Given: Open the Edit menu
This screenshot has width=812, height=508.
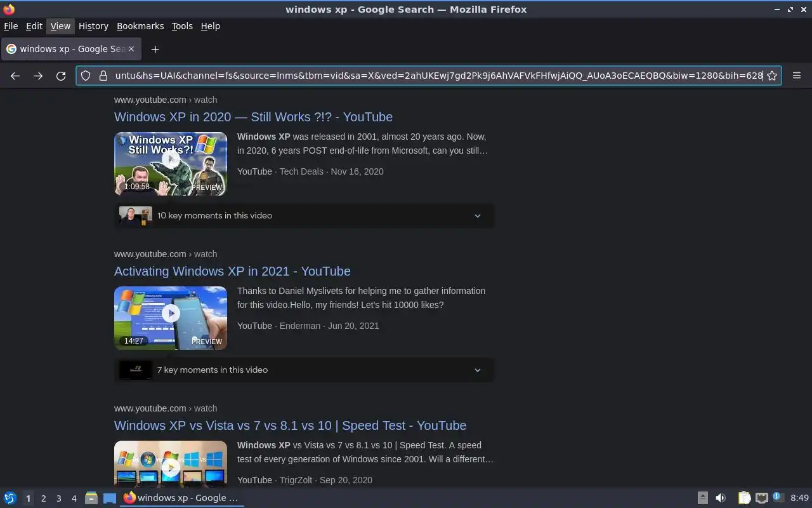Looking at the screenshot, I should (34, 26).
